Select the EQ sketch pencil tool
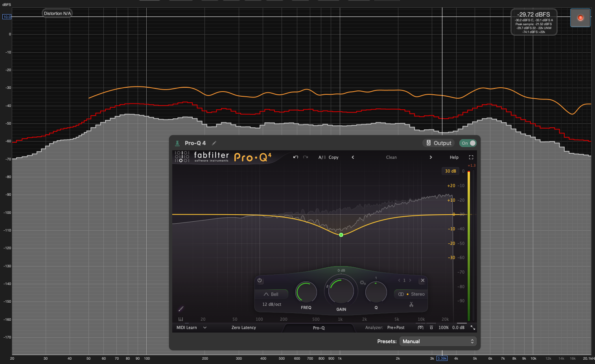This screenshot has width=595, height=364. pyautogui.click(x=181, y=309)
